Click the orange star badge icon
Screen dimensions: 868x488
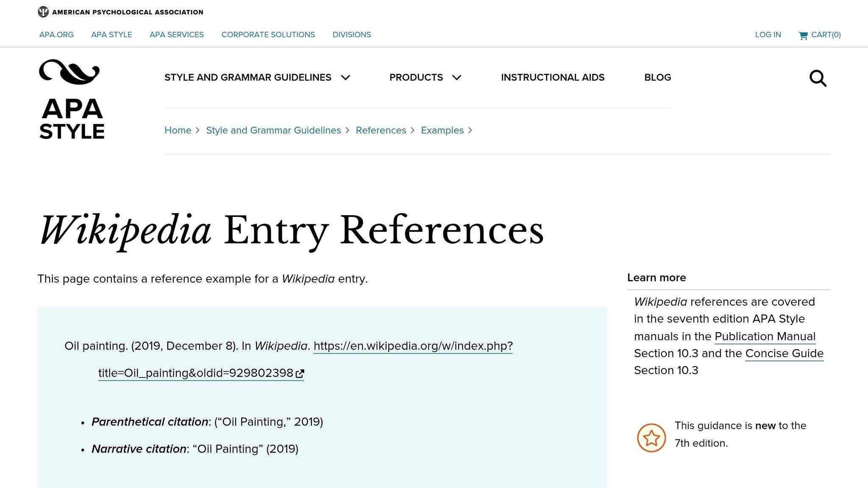pos(651,438)
